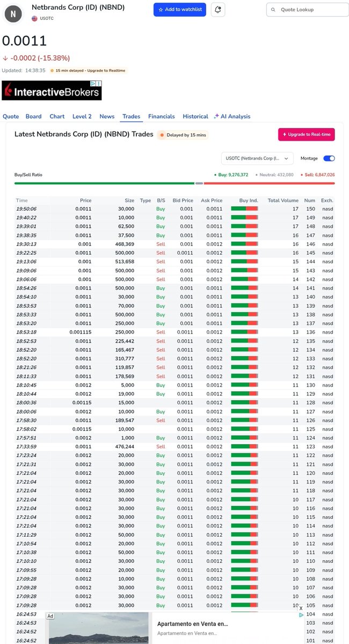Click the 189,547 size cell
Viewport: 349px width, 644px height.
coord(125,420)
